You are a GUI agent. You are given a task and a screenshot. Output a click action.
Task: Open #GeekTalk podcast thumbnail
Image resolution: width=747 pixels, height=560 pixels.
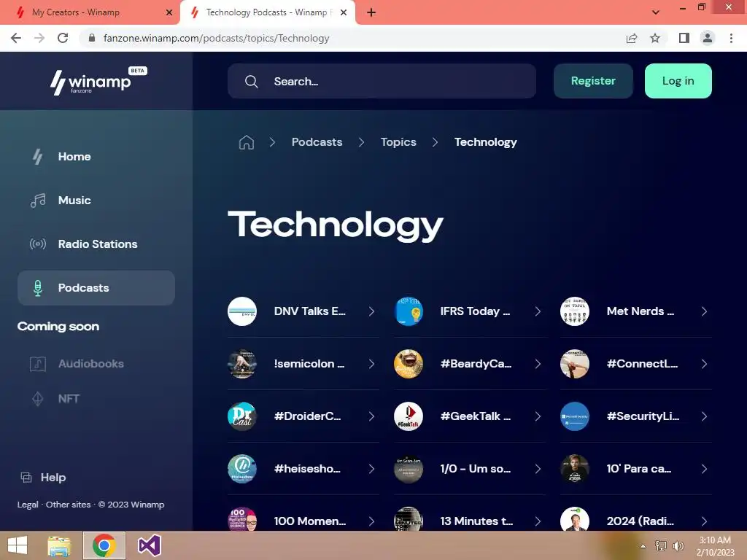(409, 416)
